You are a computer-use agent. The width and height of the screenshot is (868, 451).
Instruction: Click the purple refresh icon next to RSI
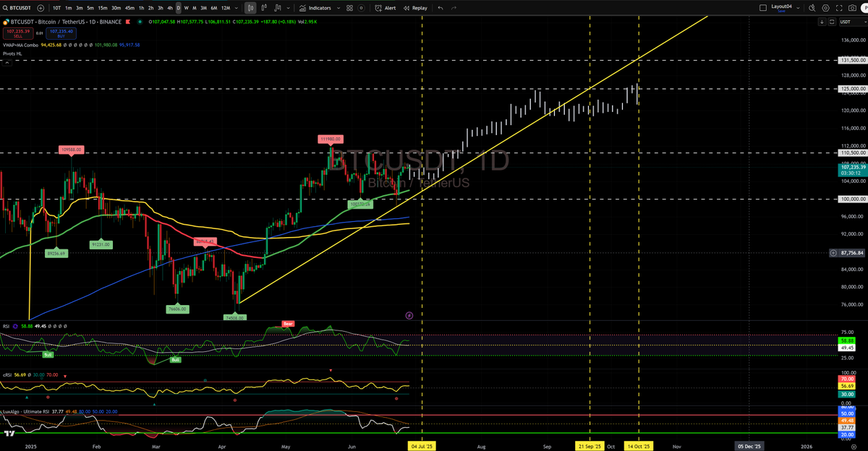click(x=14, y=326)
